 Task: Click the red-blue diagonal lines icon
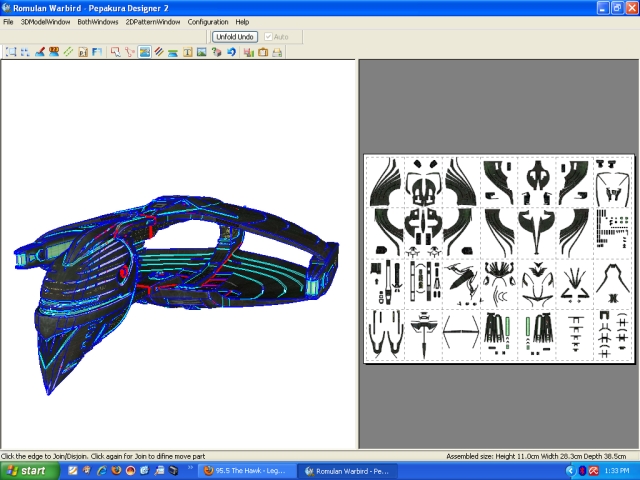pyautogui.click(x=159, y=52)
